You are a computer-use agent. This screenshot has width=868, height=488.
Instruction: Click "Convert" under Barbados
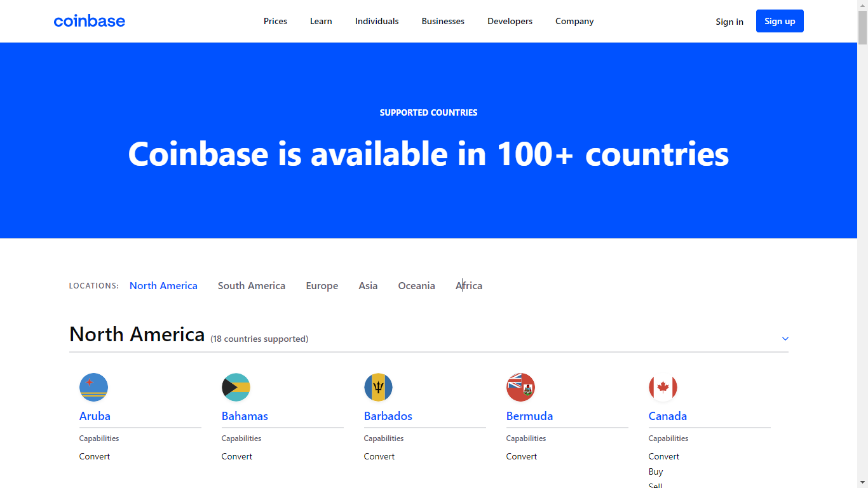click(x=379, y=456)
